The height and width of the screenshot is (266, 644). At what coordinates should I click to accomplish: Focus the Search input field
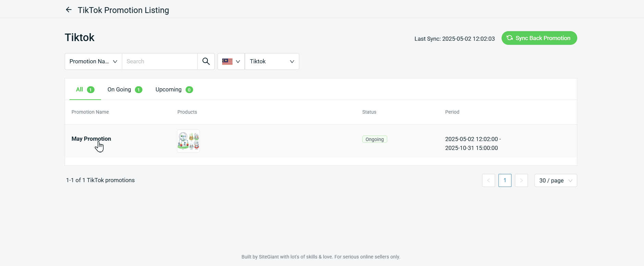click(160, 61)
